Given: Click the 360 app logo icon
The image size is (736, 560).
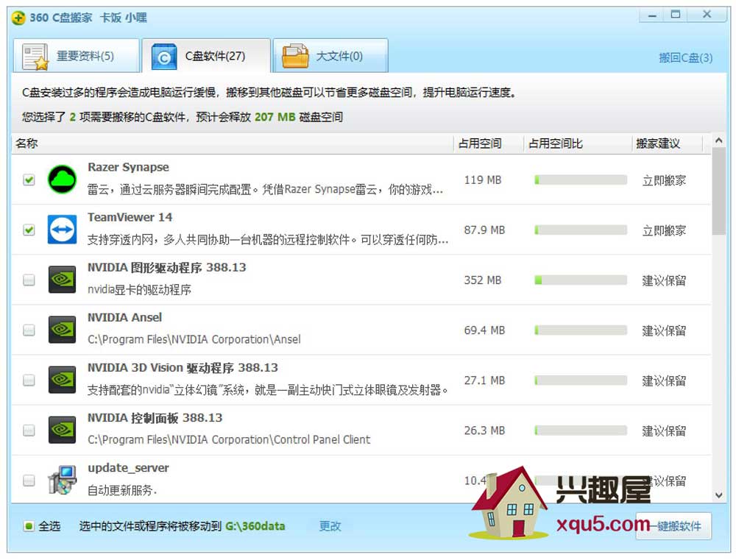Looking at the screenshot, I should 18,18.
